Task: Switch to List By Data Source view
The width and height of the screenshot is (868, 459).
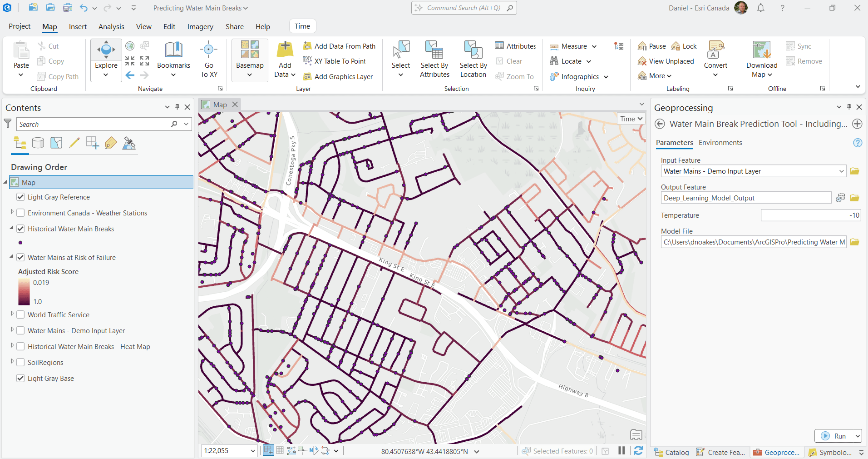Action: click(38, 143)
